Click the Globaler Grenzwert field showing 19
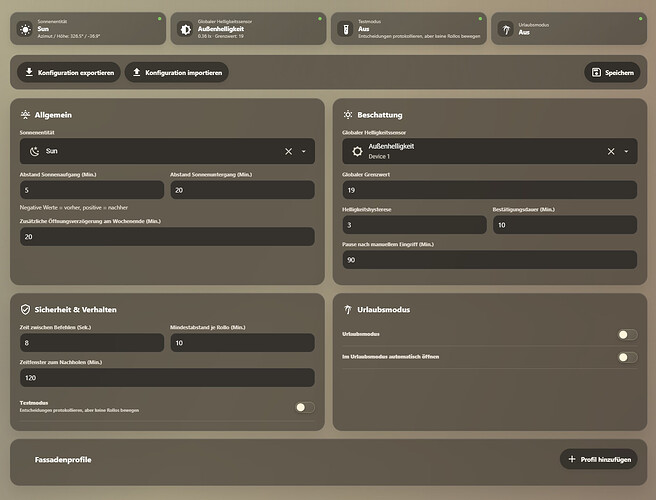The image size is (656, 500). click(x=489, y=190)
